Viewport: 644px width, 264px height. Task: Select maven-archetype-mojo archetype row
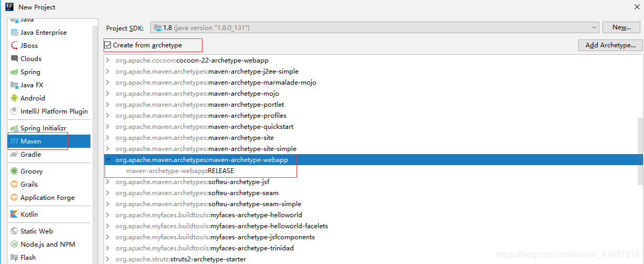(x=371, y=94)
